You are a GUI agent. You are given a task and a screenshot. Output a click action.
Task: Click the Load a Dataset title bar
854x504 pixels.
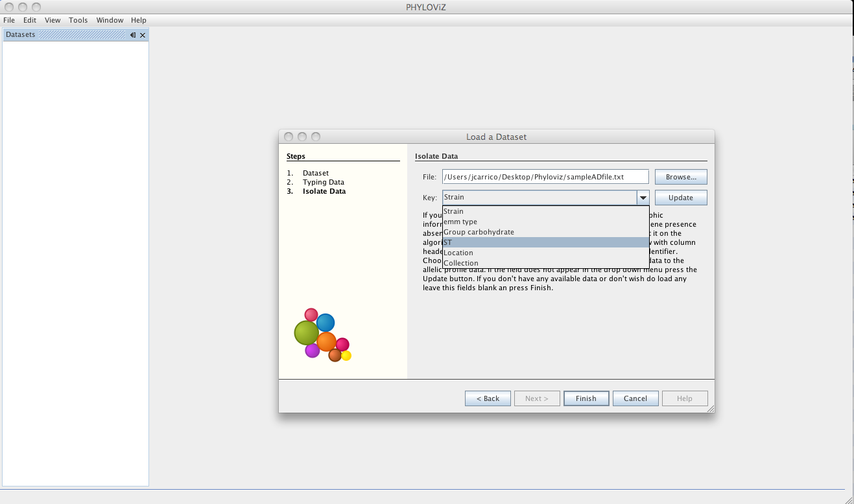pos(497,137)
